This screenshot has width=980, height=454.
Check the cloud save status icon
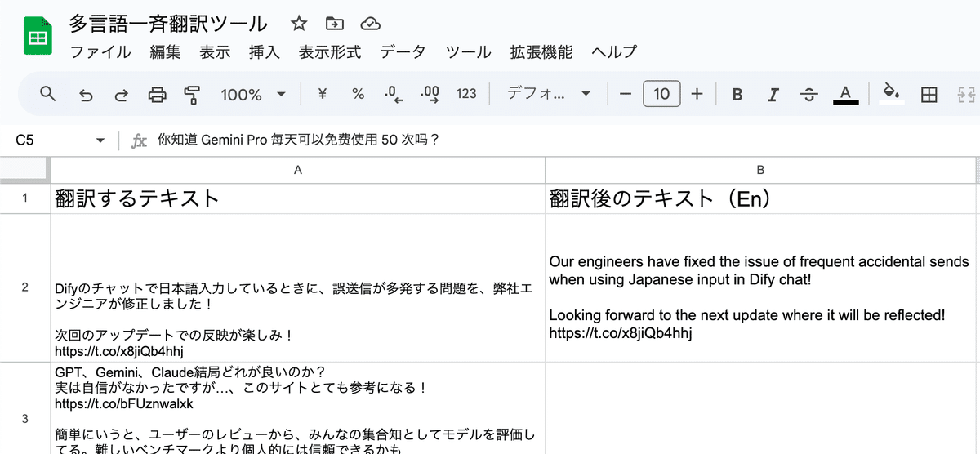[x=370, y=23]
